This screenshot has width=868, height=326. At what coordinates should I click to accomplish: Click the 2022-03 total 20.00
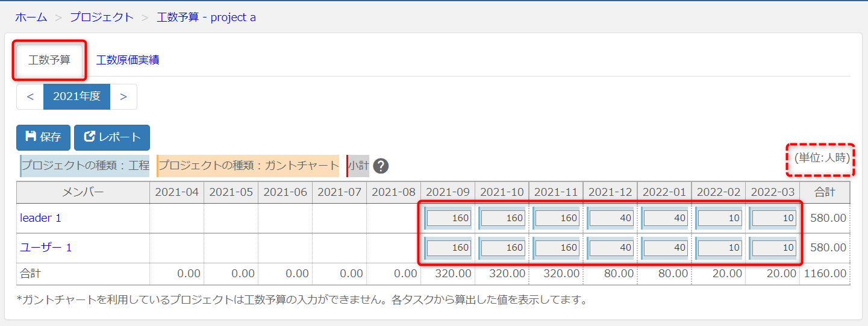781,274
